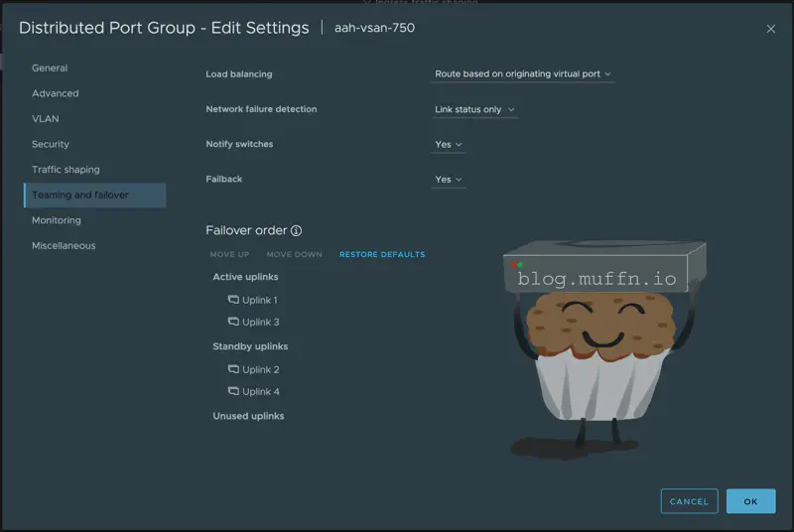Confirm settings with OK button
Image resolution: width=794 pixels, height=532 pixels.
pyautogui.click(x=750, y=501)
